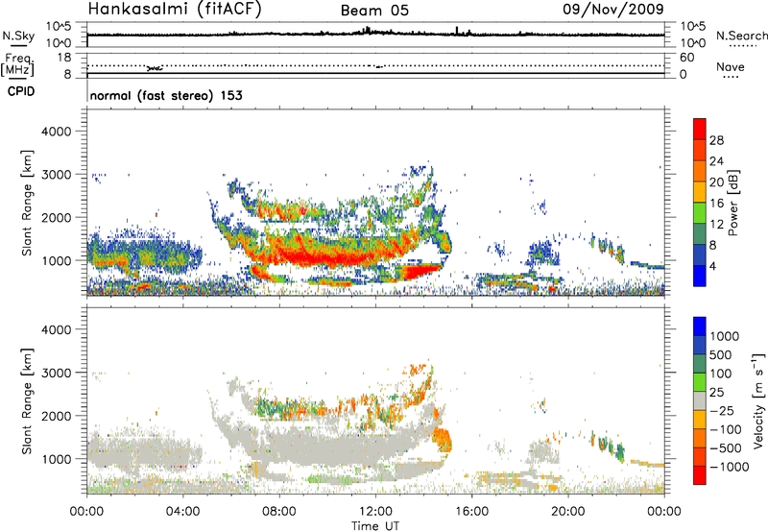The image size is (768, 532).
Task: Click the 'Time UT' axis title
Action: point(375,525)
